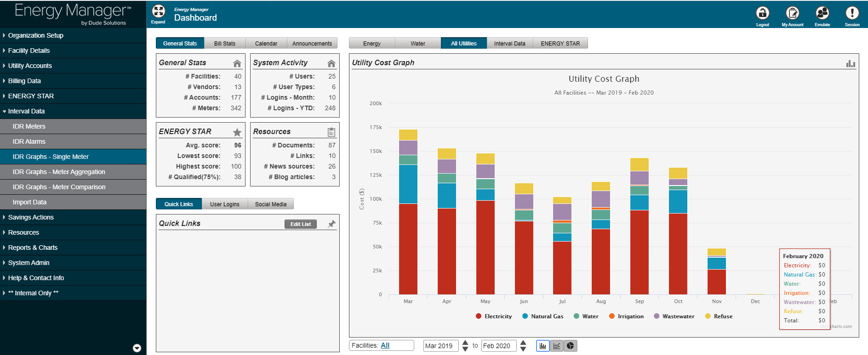Expand Resources sidebar menu

point(73,232)
